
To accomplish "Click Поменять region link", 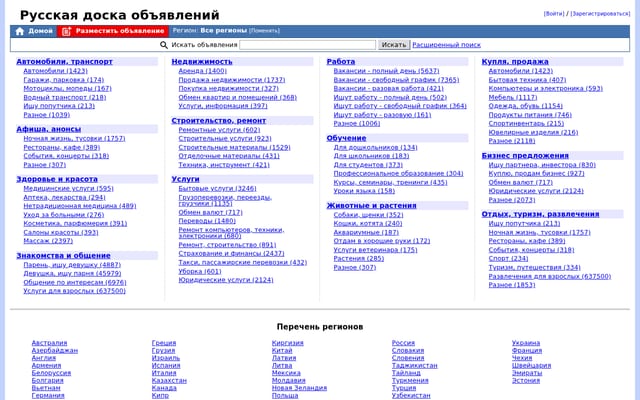I will point(264,31).
